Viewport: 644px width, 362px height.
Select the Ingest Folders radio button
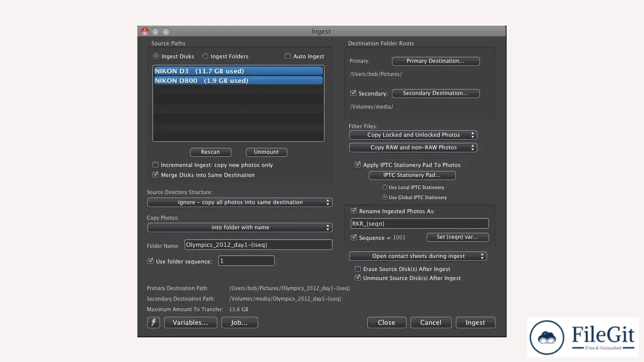(x=205, y=56)
